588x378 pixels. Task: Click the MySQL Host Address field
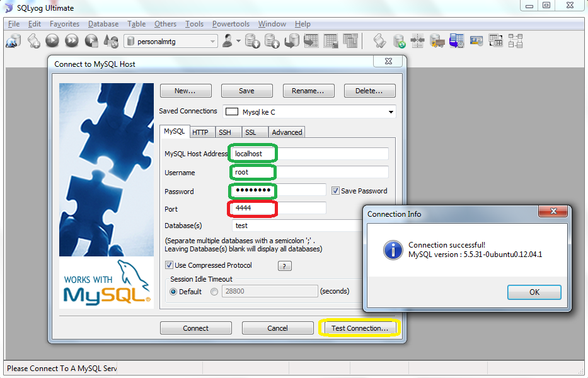tap(310, 154)
